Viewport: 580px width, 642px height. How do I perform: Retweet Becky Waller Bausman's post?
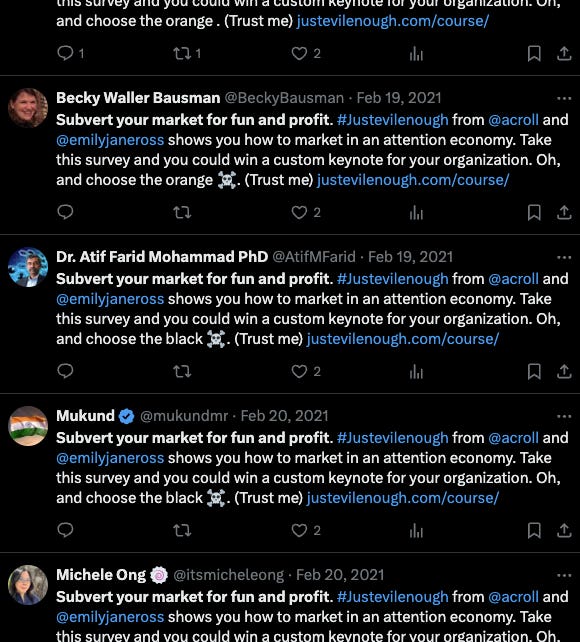[182, 212]
